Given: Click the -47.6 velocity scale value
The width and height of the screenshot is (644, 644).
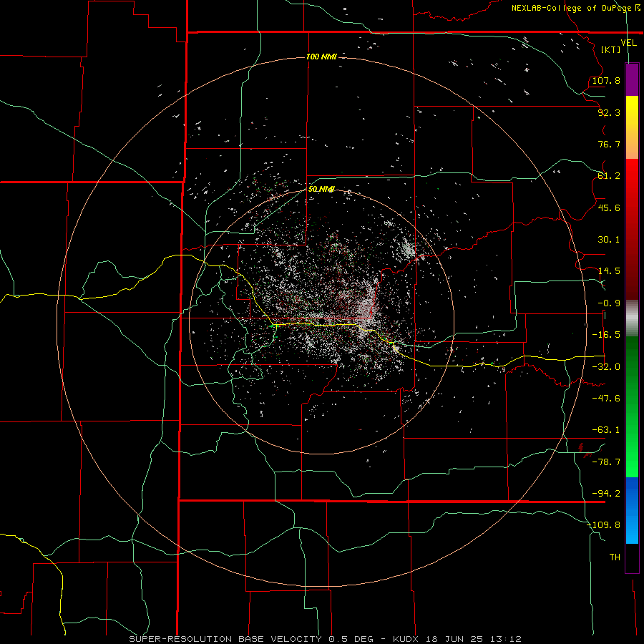Looking at the screenshot, I should tap(606, 399).
